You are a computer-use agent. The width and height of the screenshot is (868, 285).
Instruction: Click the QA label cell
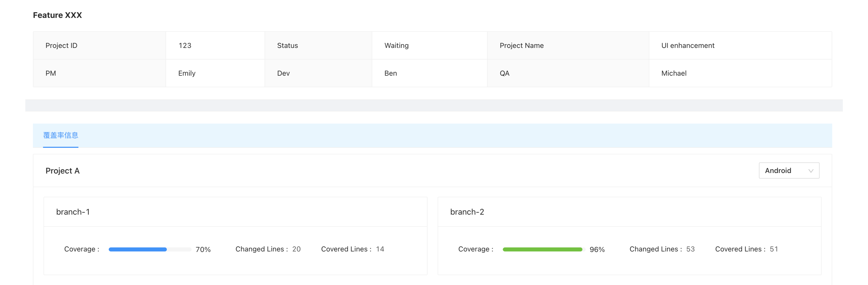pyautogui.click(x=568, y=73)
